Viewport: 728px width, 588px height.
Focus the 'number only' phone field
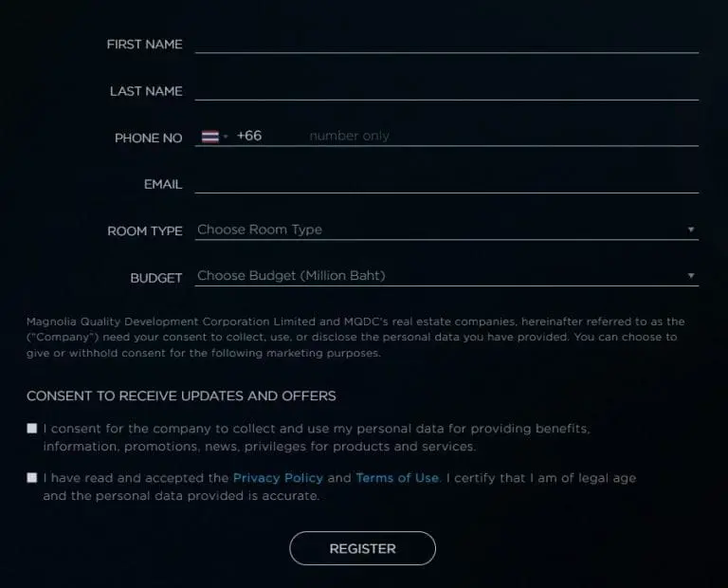[x=502, y=136]
